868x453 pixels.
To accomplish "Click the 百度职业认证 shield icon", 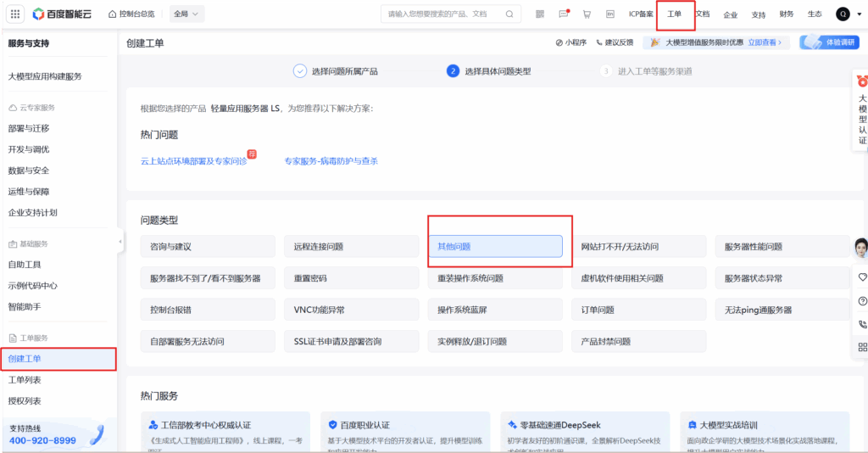I will tap(332, 425).
